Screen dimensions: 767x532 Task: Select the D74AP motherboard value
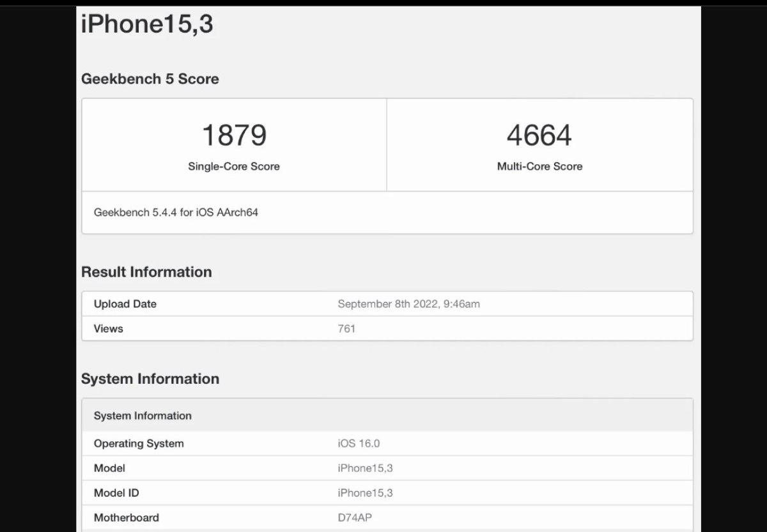pos(355,518)
